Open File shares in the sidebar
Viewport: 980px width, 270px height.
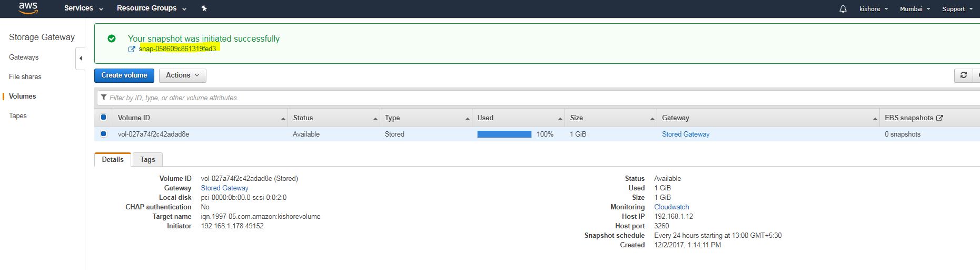[x=25, y=77]
